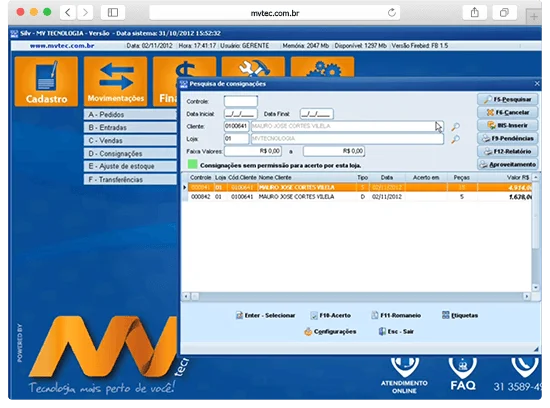Go back in Safari
This screenshot has height=408, width=550.
68,13
